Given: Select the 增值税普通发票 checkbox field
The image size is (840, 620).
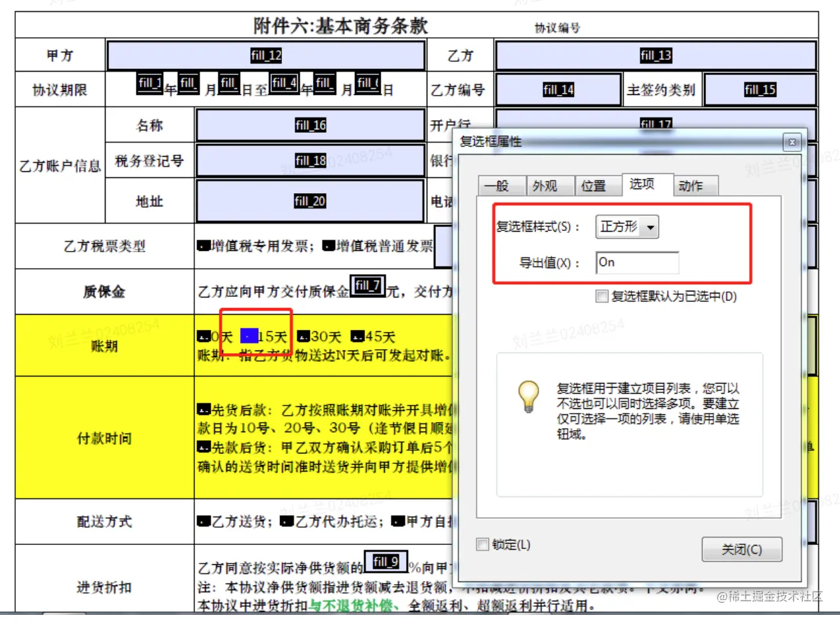Looking at the screenshot, I should [x=328, y=247].
